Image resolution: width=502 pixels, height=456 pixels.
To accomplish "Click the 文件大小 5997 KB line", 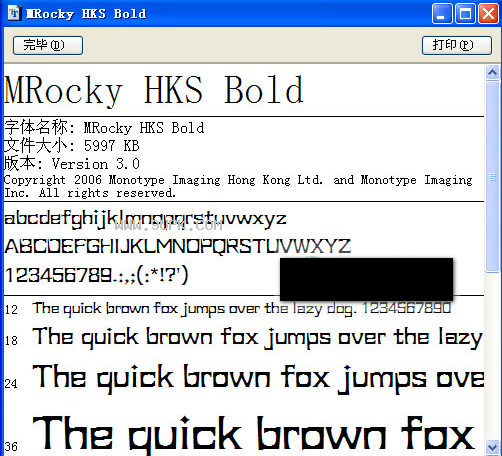I will [x=72, y=146].
